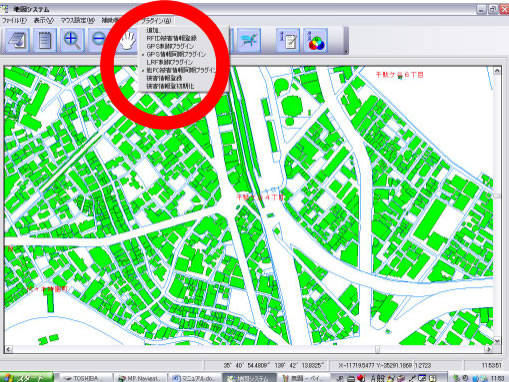Screen dimensions: 509x382
Task: Click the info edit note icon
Action: 288,40
